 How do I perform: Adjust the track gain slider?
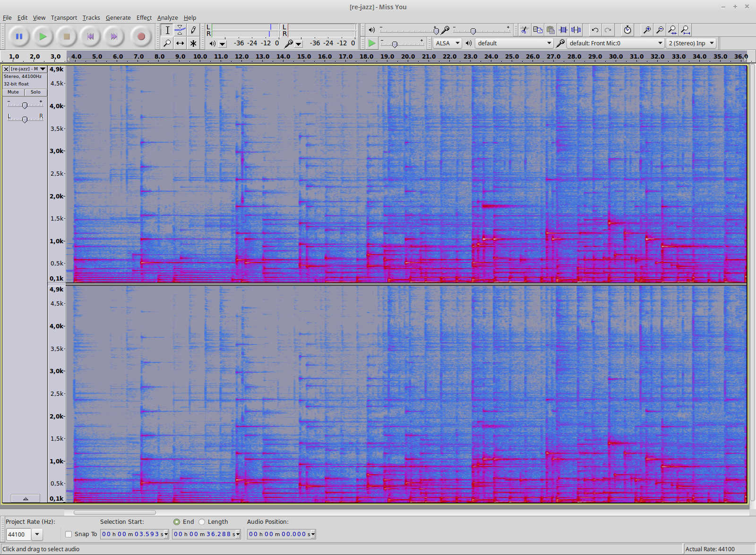(25, 105)
